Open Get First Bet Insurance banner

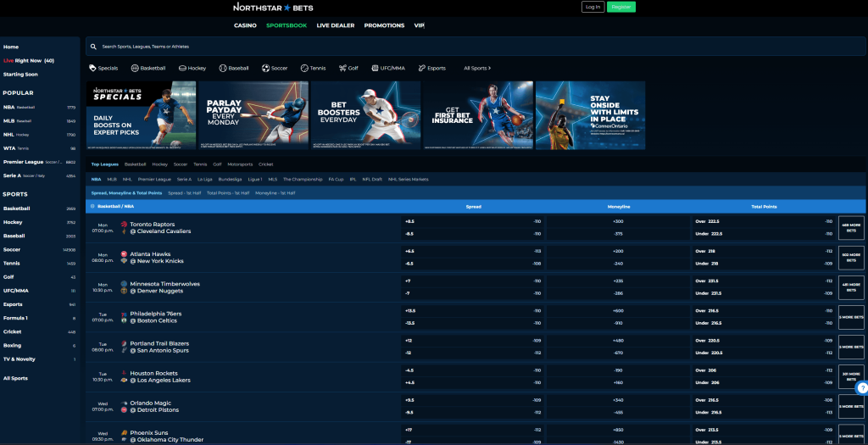[478, 115]
